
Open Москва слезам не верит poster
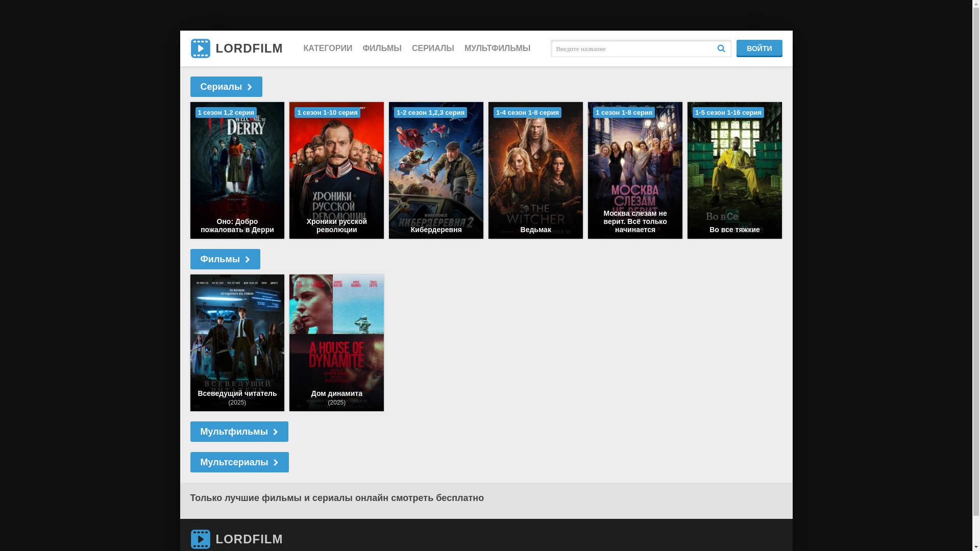coord(635,170)
